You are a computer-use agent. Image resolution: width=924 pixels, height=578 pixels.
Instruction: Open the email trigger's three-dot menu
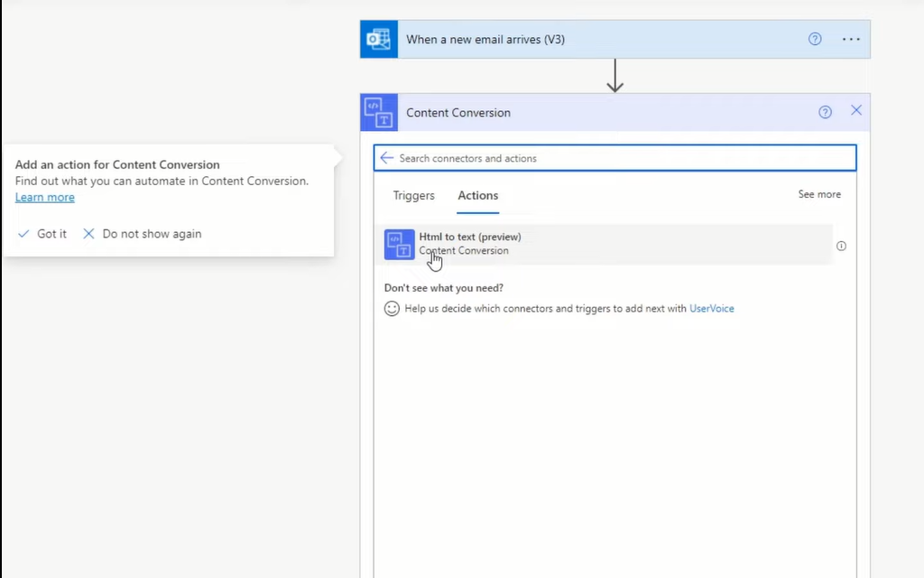tap(851, 39)
